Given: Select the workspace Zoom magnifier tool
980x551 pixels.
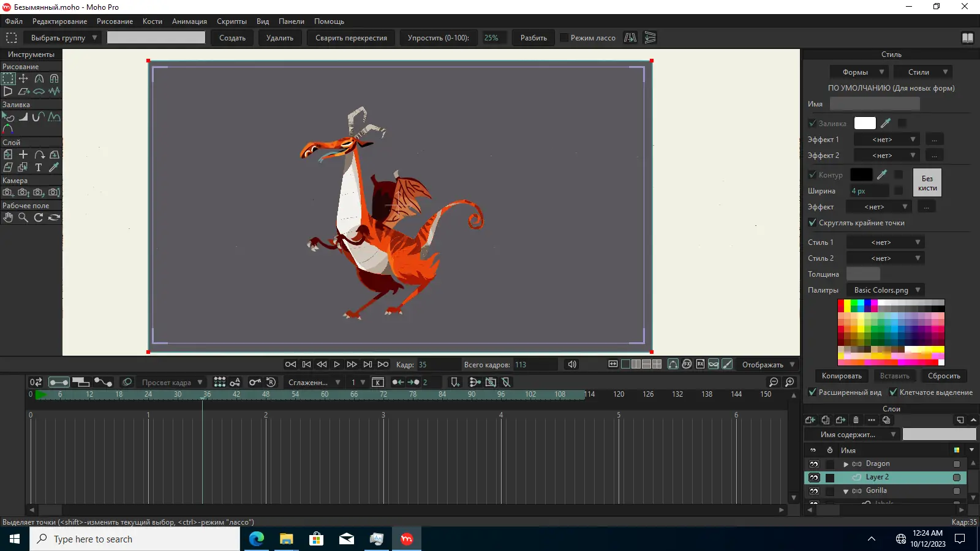Looking at the screenshot, I should click(x=23, y=217).
